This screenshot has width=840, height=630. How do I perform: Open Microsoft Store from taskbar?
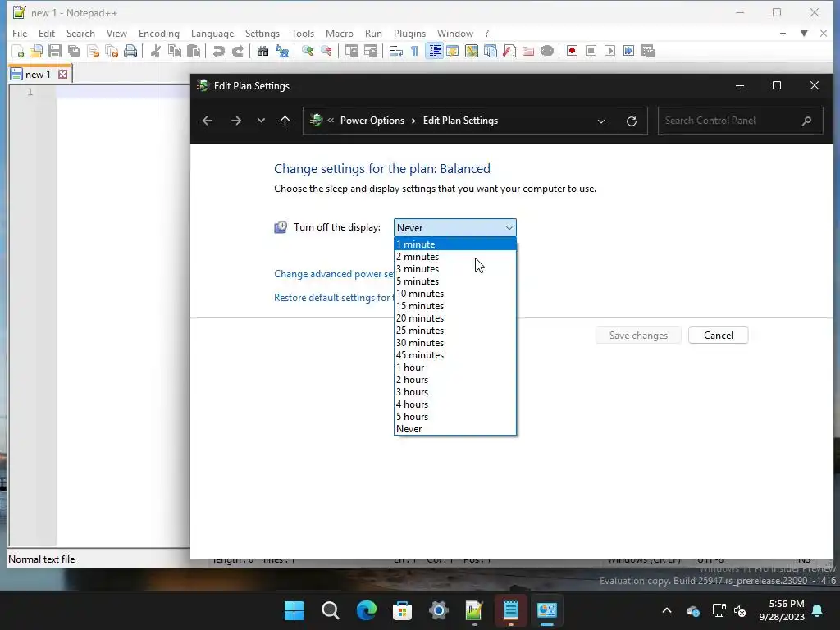(x=402, y=610)
